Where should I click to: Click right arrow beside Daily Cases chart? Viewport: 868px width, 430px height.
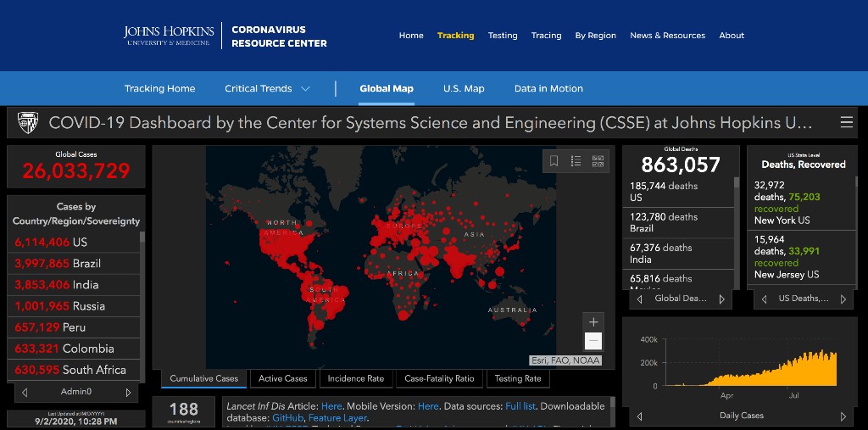click(x=843, y=416)
